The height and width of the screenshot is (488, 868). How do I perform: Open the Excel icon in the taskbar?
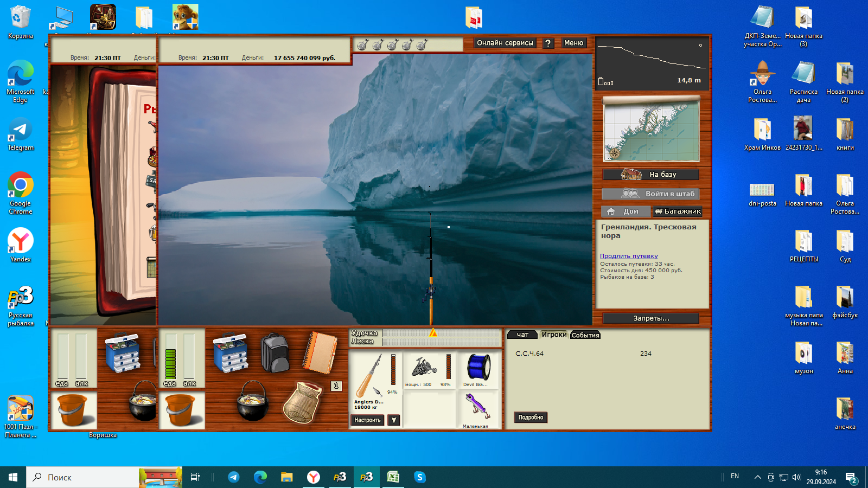393,477
